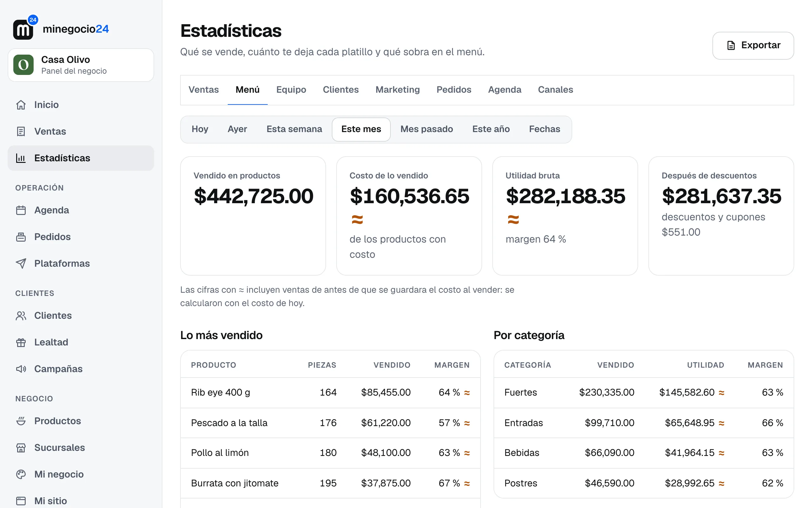Click the Mi negocio palette icon
Screen dimensions: 812x508
click(x=21, y=474)
